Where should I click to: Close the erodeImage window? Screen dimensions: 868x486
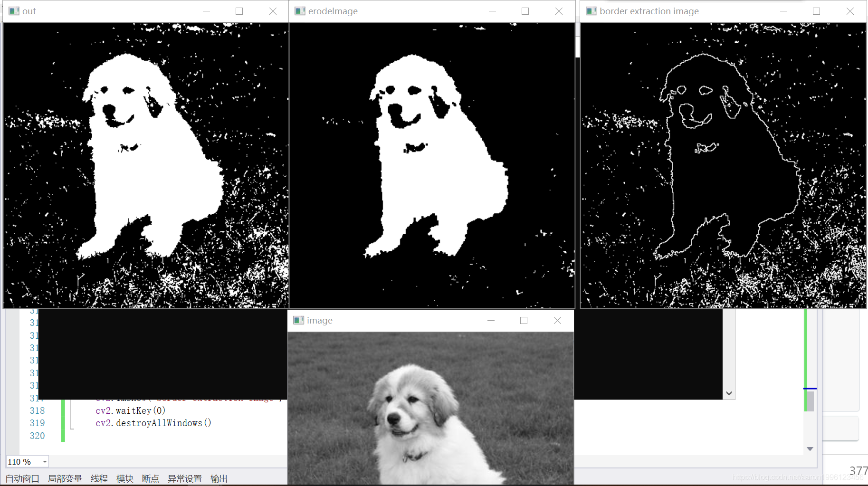[x=559, y=11]
